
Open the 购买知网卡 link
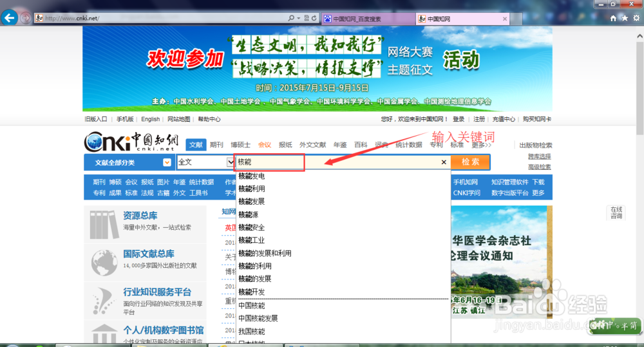coord(537,119)
